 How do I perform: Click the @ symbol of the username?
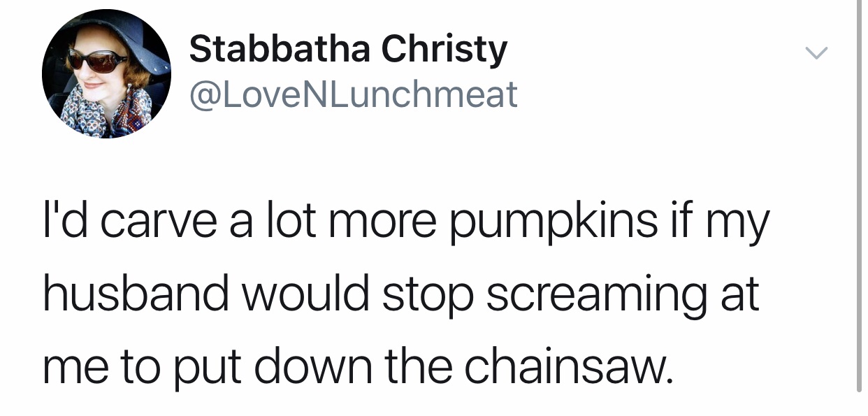203,95
